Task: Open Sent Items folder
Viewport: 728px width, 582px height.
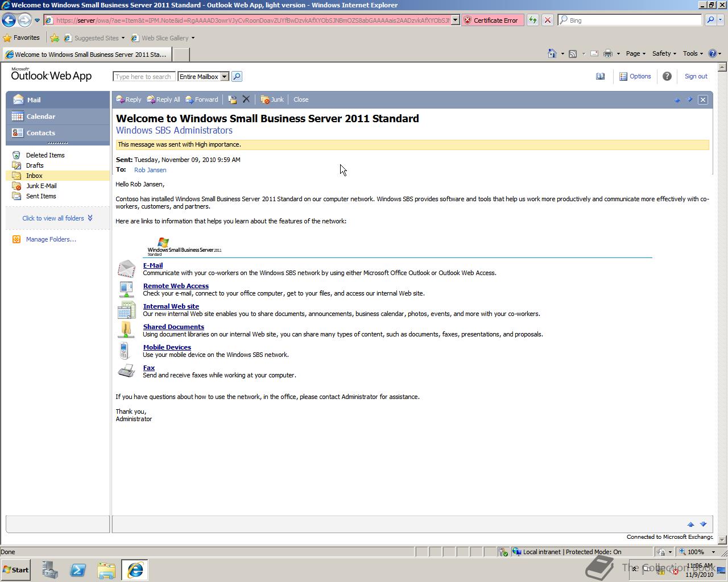Action: pyautogui.click(x=41, y=196)
